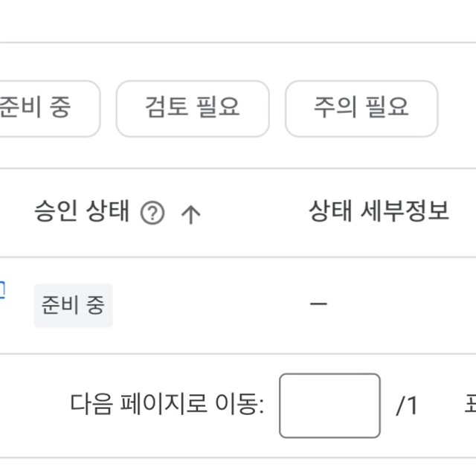Click the gap between 검토 필요 and 주의 필요
This screenshot has width=476, height=476.
pyautogui.click(x=277, y=109)
